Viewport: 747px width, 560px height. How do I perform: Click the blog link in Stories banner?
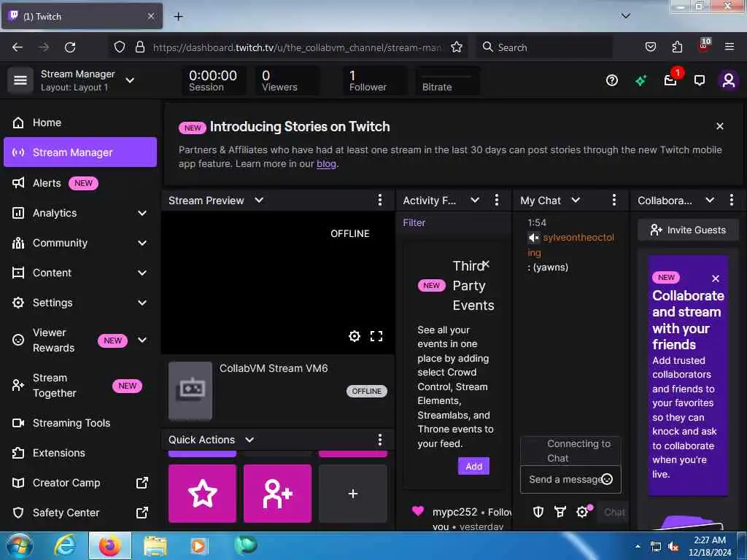pos(326,164)
